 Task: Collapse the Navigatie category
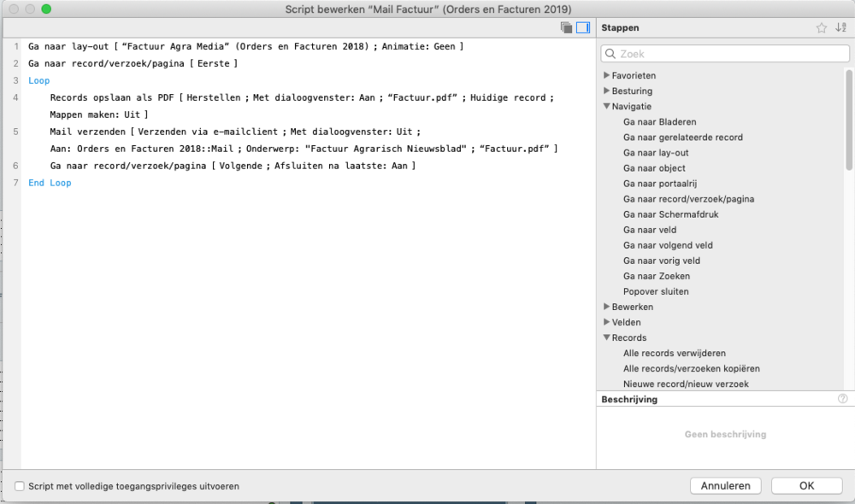[606, 107]
